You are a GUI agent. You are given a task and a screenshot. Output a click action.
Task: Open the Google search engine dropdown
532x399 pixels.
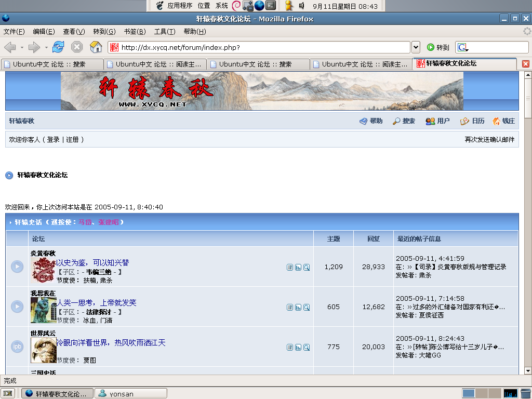point(463,47)
